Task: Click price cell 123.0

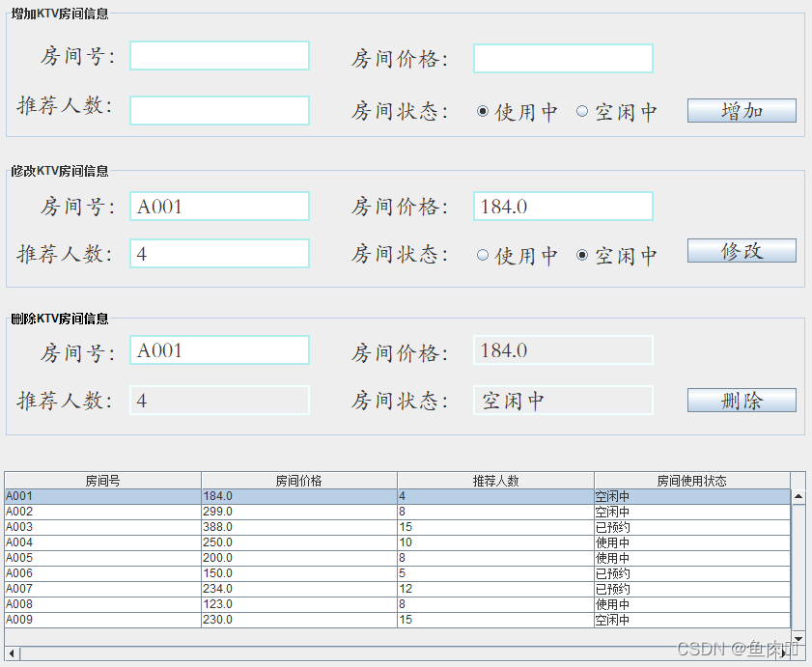Action: [298, 604]
